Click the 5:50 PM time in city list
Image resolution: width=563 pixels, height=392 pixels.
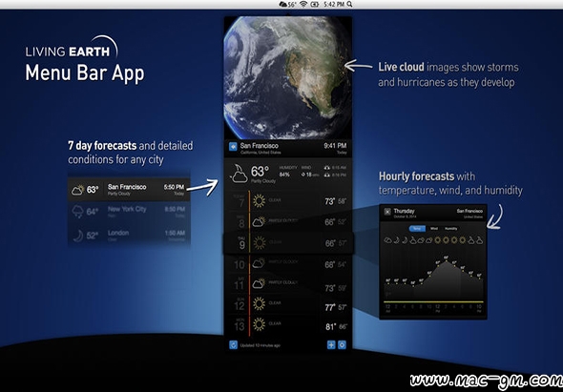tap(174, 187)
